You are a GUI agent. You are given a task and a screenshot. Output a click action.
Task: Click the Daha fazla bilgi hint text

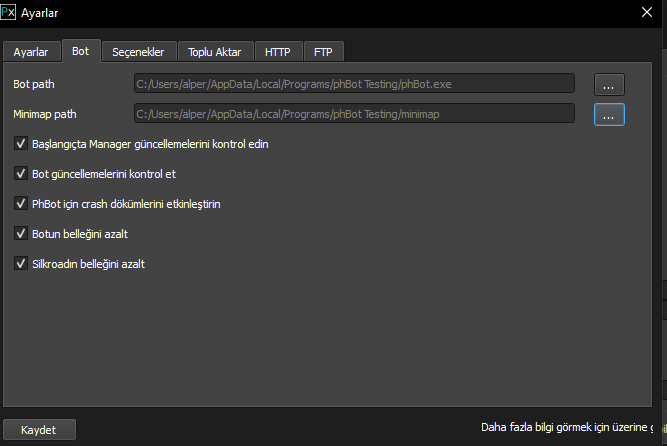click(572, 428)
